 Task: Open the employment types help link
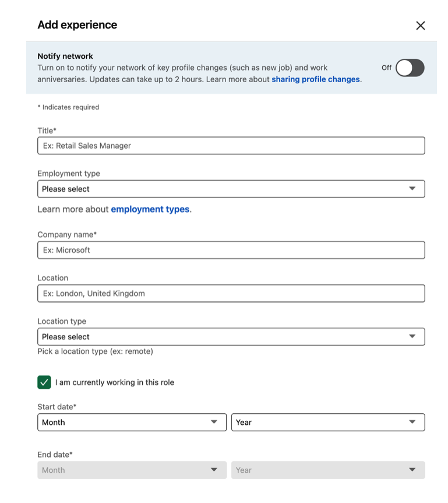[150, 209]
